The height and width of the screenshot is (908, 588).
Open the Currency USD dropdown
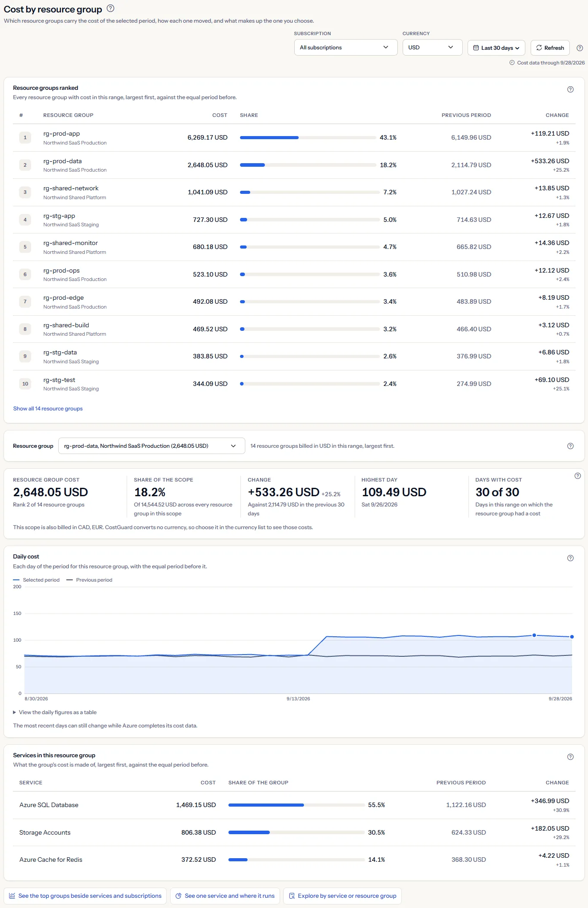432,48
